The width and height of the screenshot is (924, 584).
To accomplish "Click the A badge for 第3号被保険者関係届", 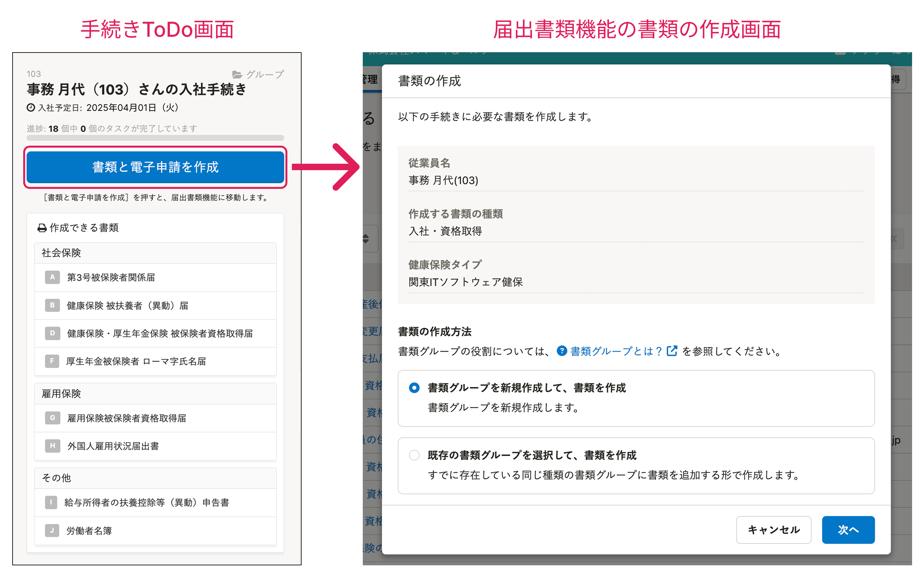I will coord(52,277).
